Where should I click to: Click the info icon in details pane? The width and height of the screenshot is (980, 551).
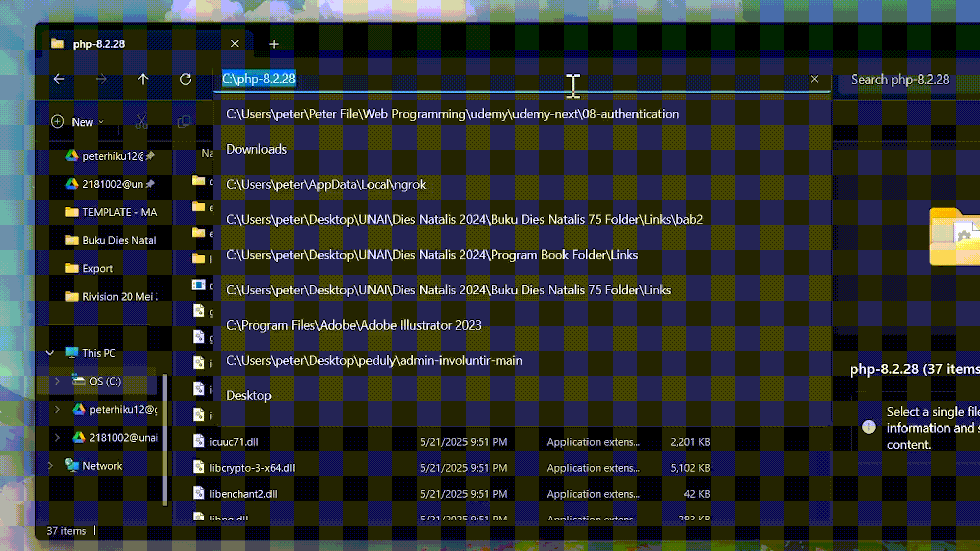869,427
